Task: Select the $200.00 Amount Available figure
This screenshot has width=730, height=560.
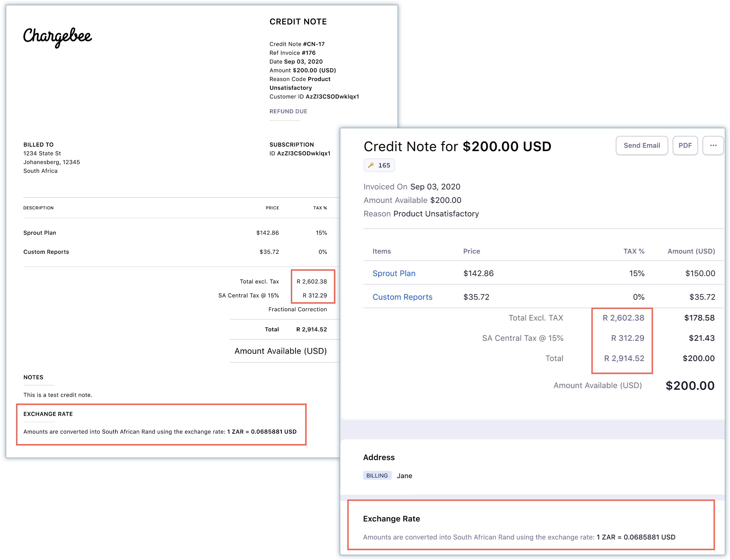Action: tap(690, 386)
